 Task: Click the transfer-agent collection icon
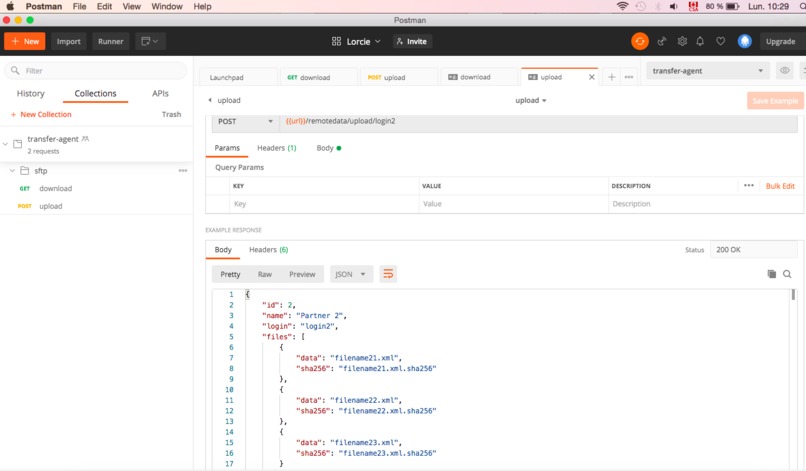coord(17,144)
